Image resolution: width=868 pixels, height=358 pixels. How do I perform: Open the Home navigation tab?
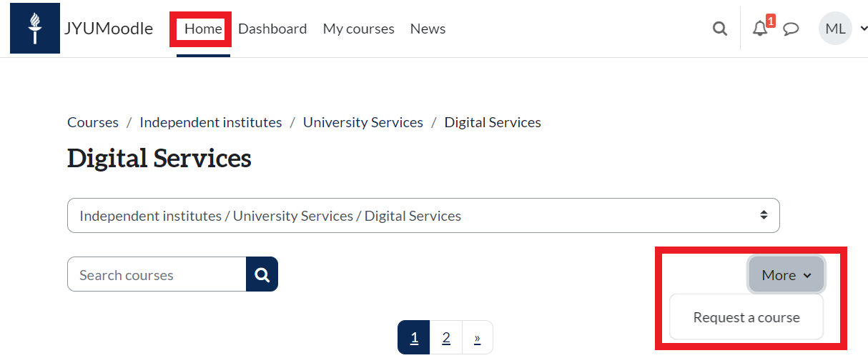[x=203, y=29]
